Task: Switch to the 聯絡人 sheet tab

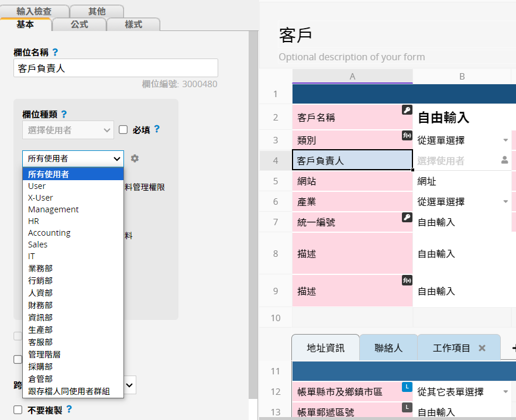Action: click(x=388, y=347)
